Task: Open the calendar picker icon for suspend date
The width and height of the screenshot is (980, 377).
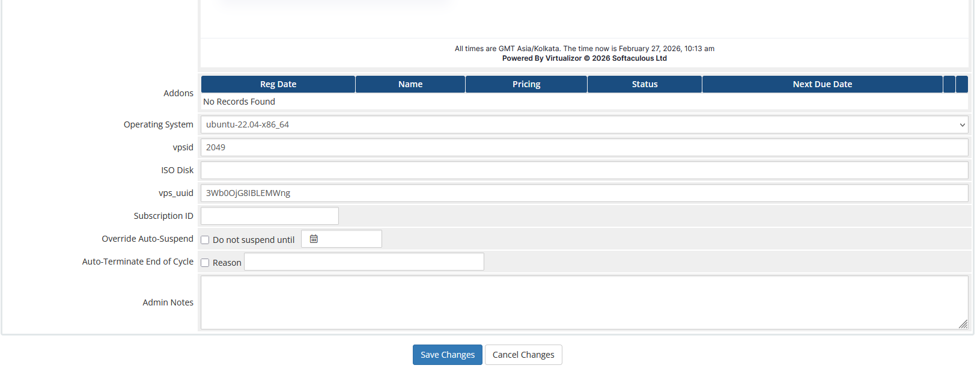Action: coord(314,239)
